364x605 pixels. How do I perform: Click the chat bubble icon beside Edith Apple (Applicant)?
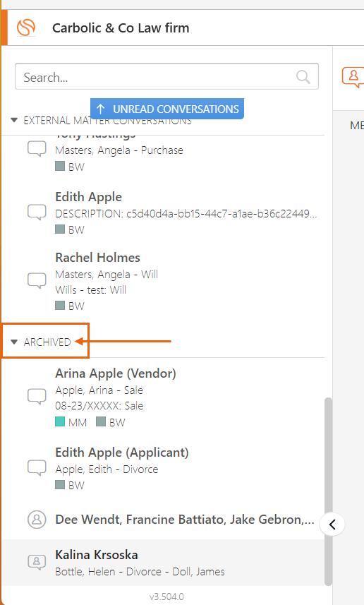[x=37, y=468]
